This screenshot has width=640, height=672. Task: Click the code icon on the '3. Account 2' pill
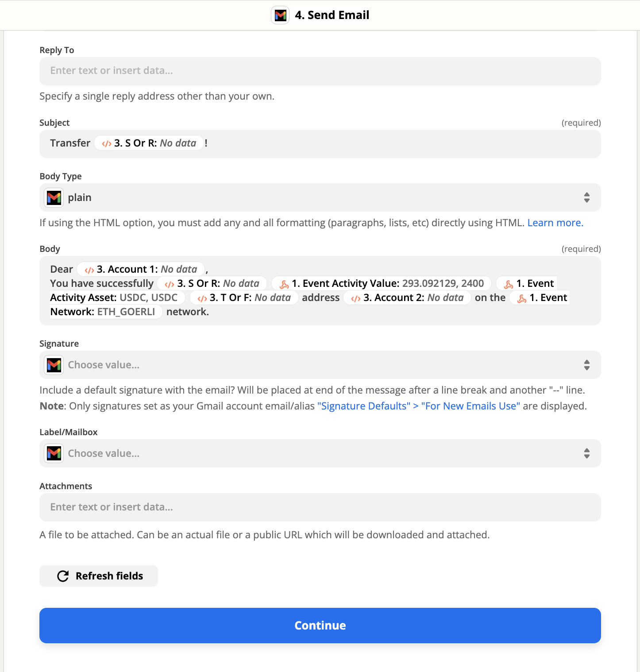click(x=355, y=297)
